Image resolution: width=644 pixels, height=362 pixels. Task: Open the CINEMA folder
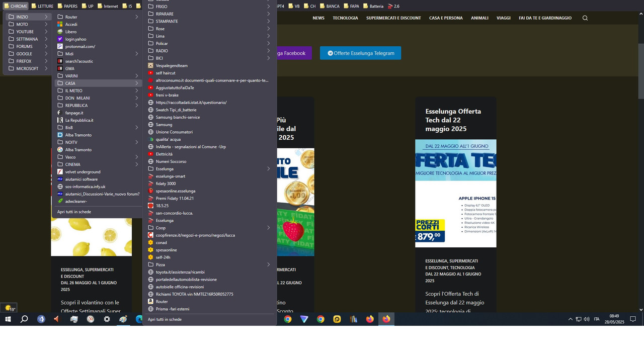point(97,164)
